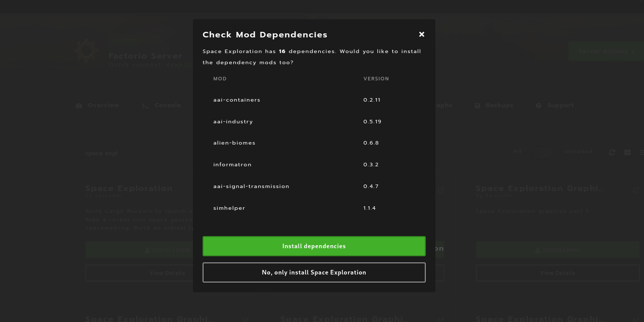Image resolution: width=644 pixels, height=322 pixels.
Task: Choose No, only install Space Exploration
Action: pos(314,272)
